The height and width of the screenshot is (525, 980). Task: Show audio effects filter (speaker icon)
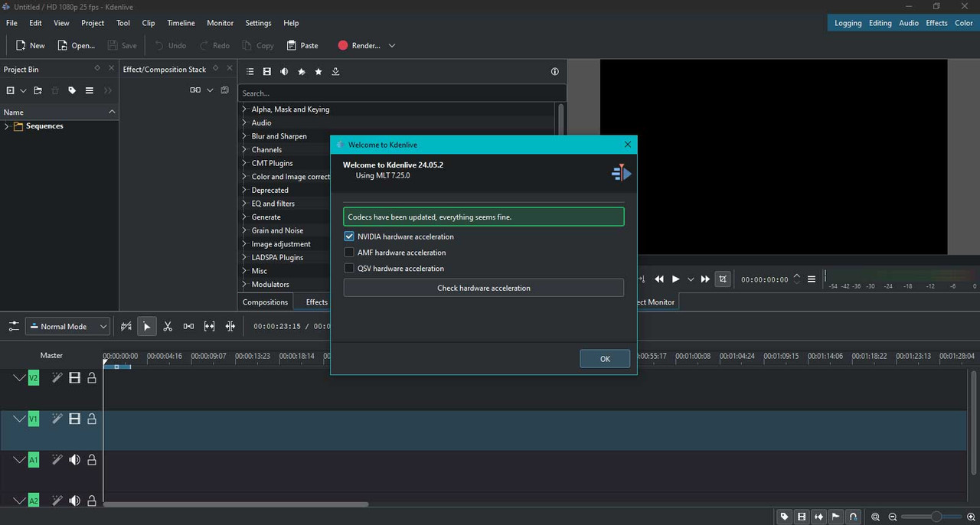click(284, 71)
